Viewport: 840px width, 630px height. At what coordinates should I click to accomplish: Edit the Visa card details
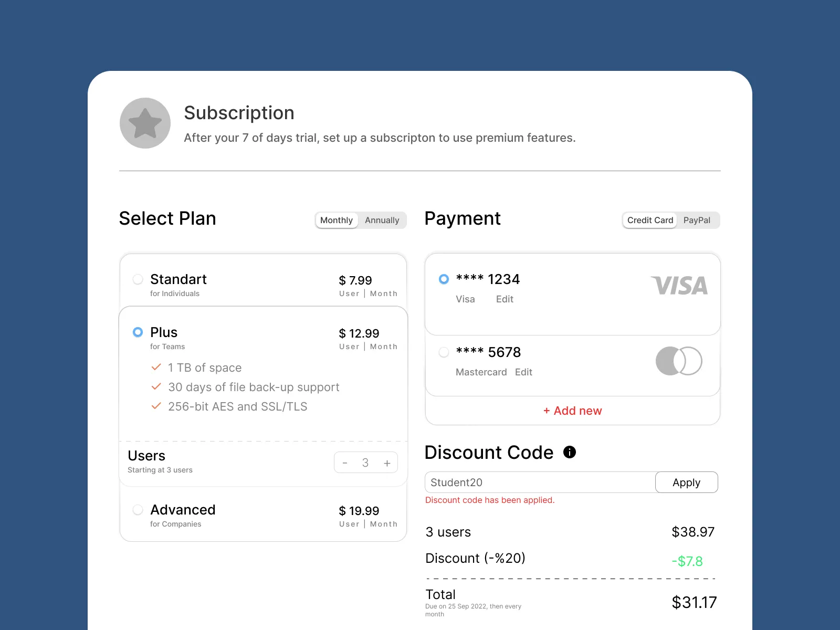point(504,299)
